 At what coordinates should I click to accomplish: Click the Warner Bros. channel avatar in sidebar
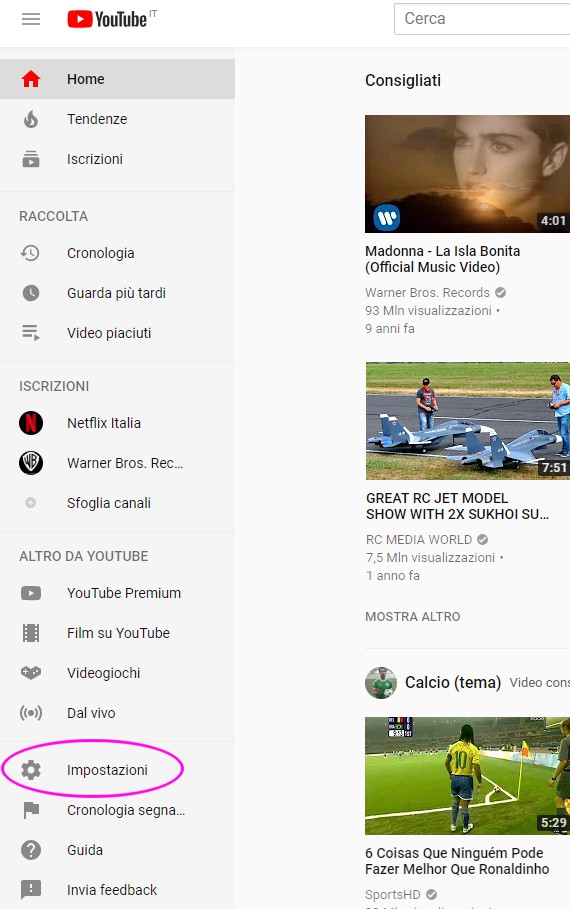(31, 463)
